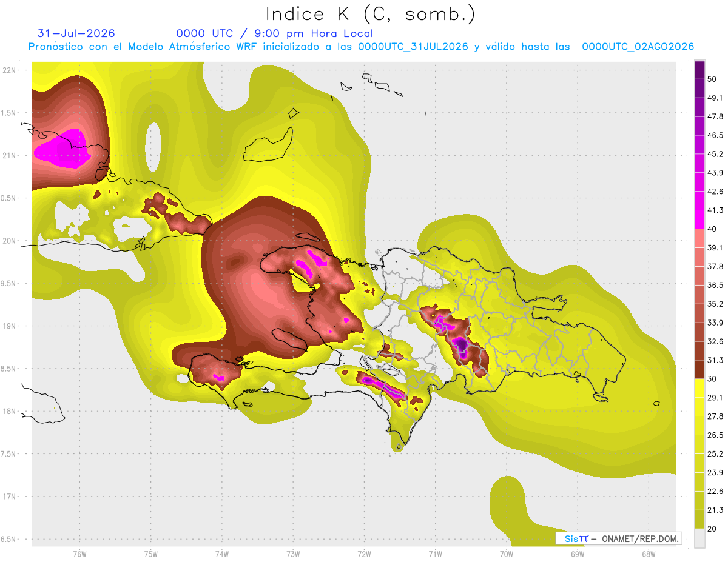This screenshot has height=562, width=728.
Task: Click the "0000UTC_02AGO2026" valid-until time text
Action: pyautogui.click(x=638, y=47)
